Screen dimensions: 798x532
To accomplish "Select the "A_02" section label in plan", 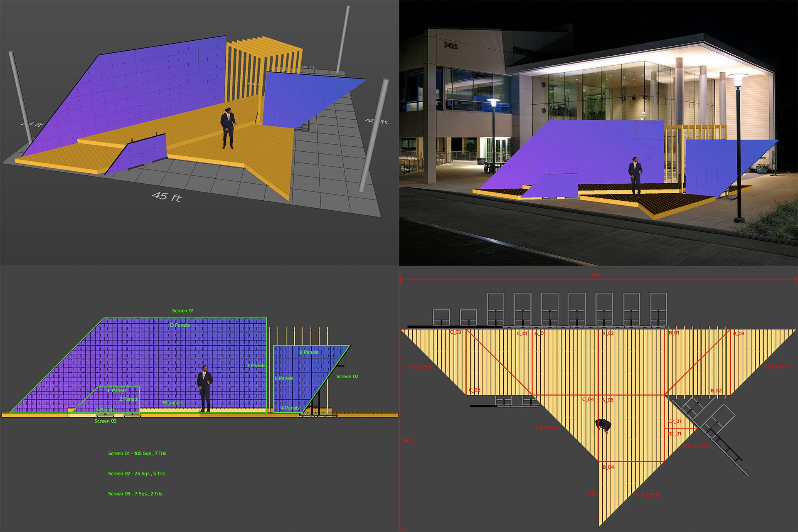I will pyautogui.click(x=608, y=333).
